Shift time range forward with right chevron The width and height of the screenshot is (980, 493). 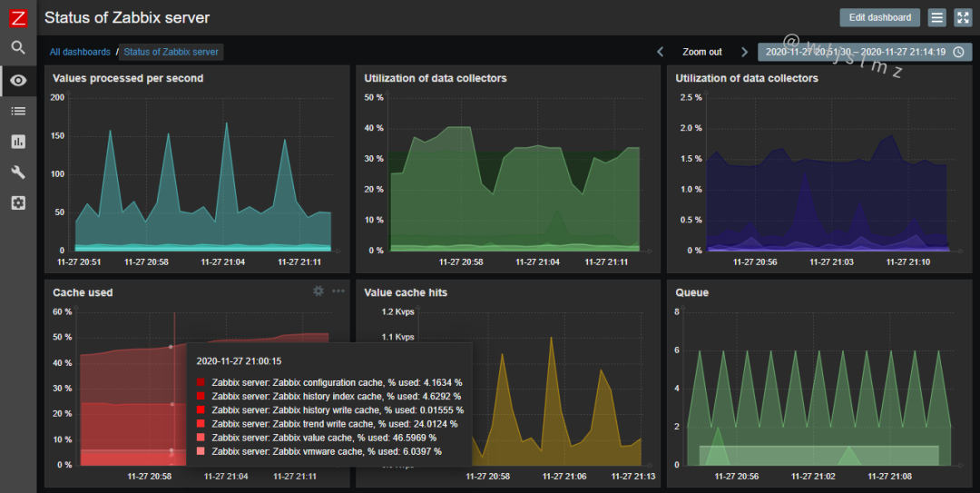[x=744, y=52]
